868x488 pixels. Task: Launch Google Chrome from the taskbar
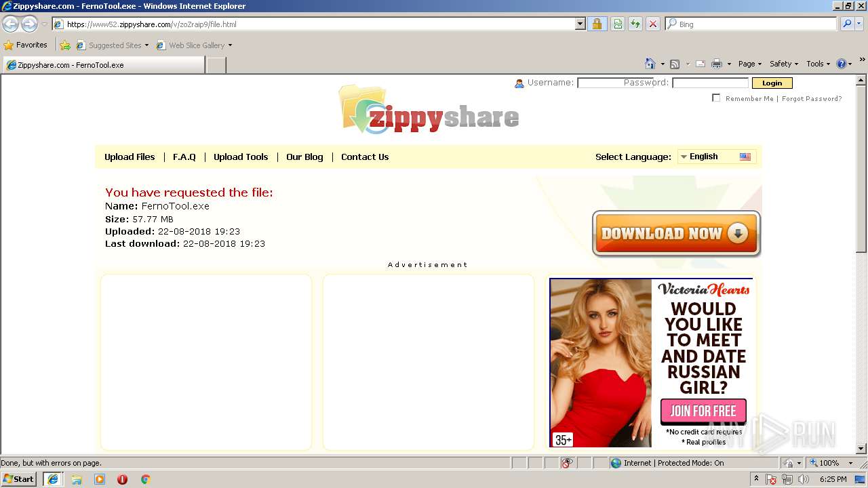click(x=145, y=479)
